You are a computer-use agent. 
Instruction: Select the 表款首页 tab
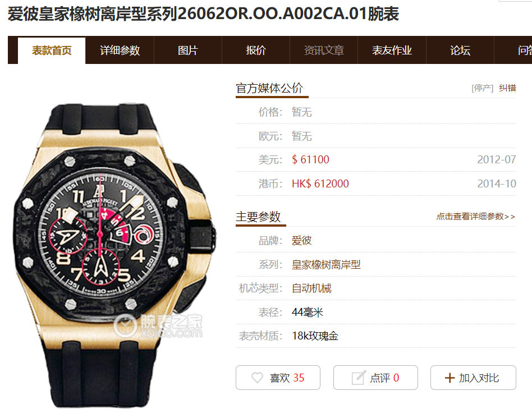point(52,50)
